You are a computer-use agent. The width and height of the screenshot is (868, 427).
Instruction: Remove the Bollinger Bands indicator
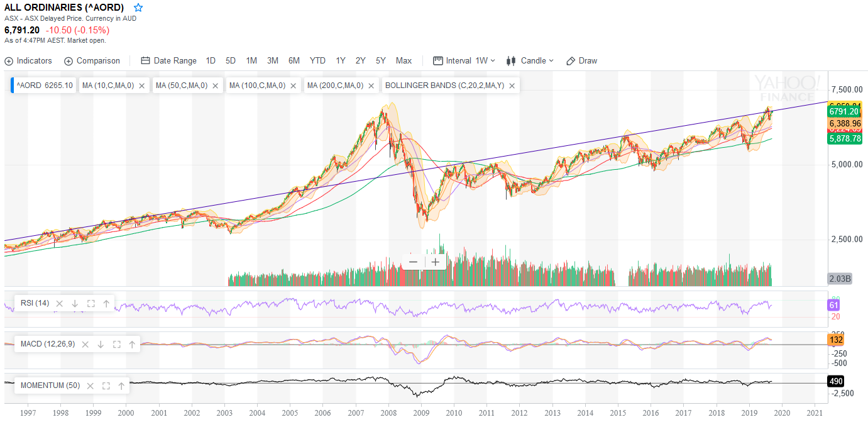(512, 86)
